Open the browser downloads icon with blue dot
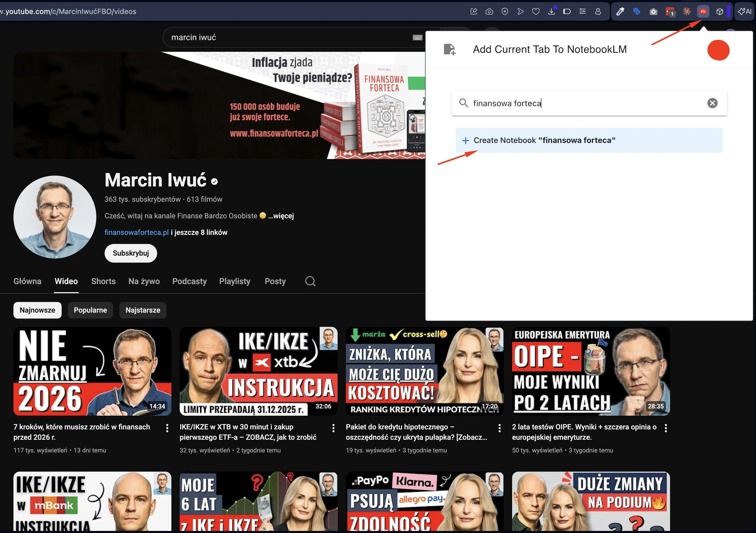The height and width of the screenshot is (533, 756). (552, 11)
